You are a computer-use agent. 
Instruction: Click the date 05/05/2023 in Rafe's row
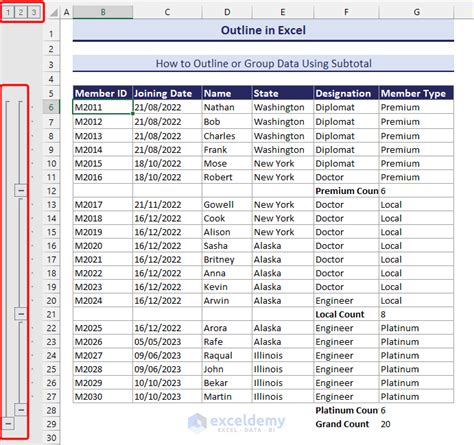pyautogui.click(x=167, y=342)
